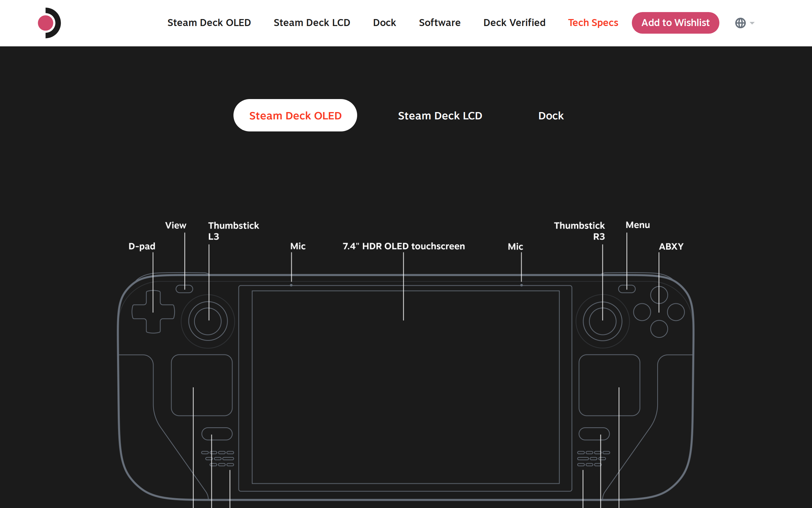This screenshot has height=508, width=812.
Task: Expand the language dropdown arrow
Action: (752, 23)
